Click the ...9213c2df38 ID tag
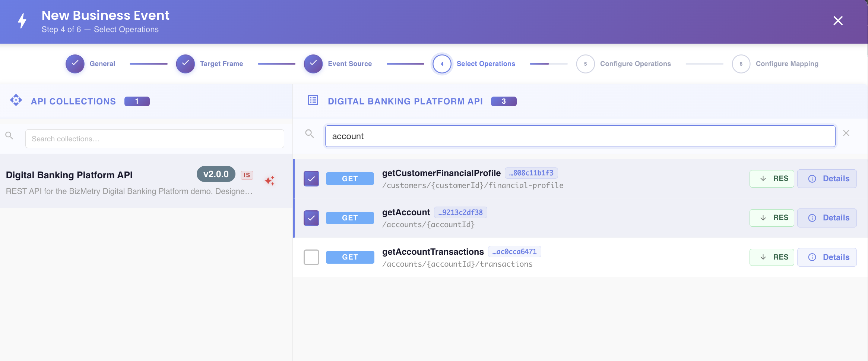The image size is (868, 361). 460,212
